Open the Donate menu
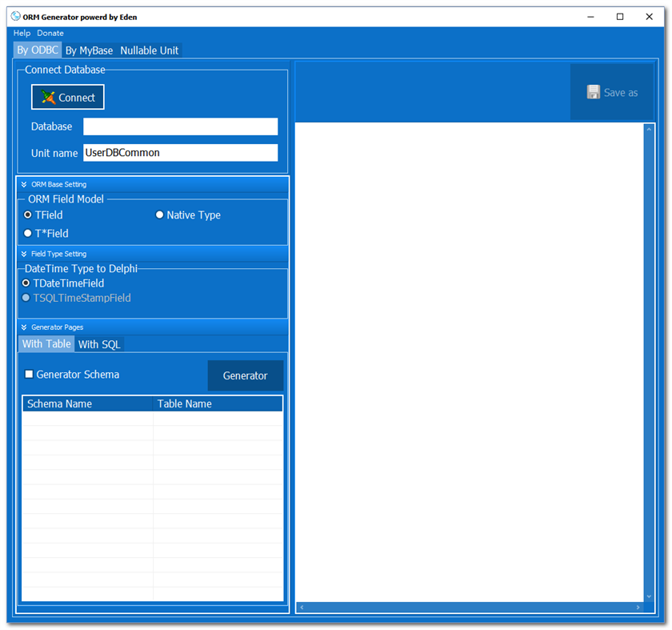 click(x=50, y=33)
